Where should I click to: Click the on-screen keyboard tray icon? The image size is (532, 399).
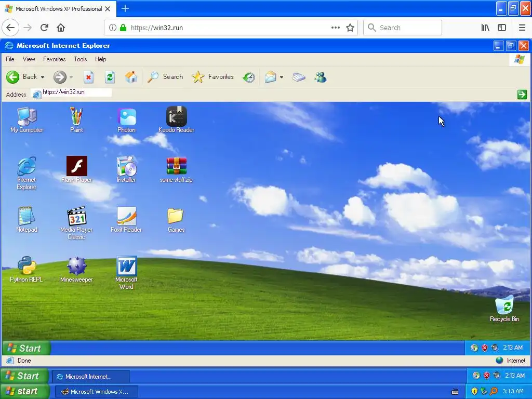[455, 392]
